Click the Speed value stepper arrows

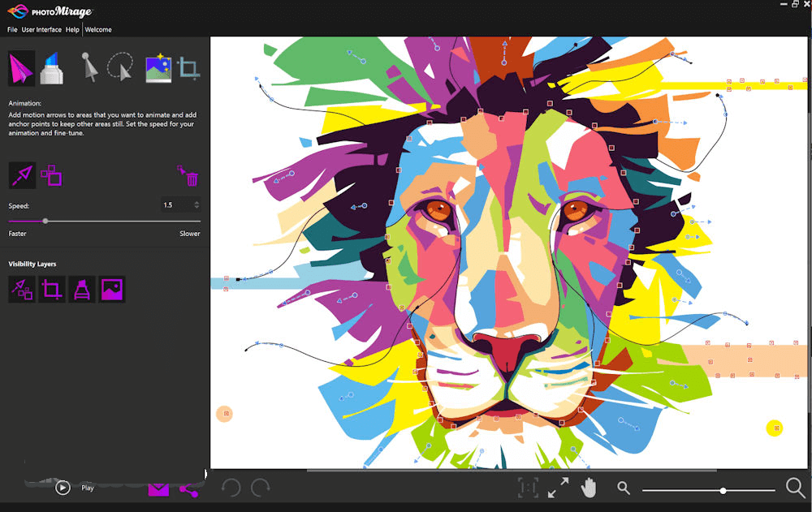[197, 205]
